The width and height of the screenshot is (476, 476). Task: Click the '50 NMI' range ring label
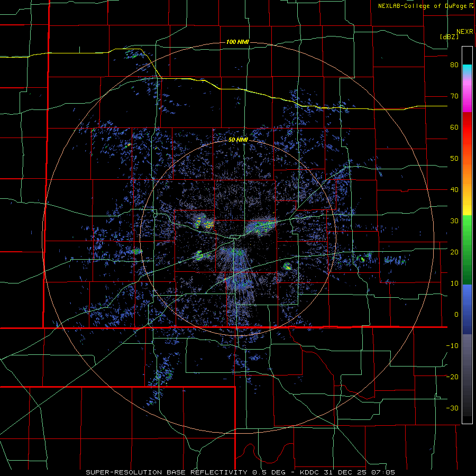(x=238, y=140)
